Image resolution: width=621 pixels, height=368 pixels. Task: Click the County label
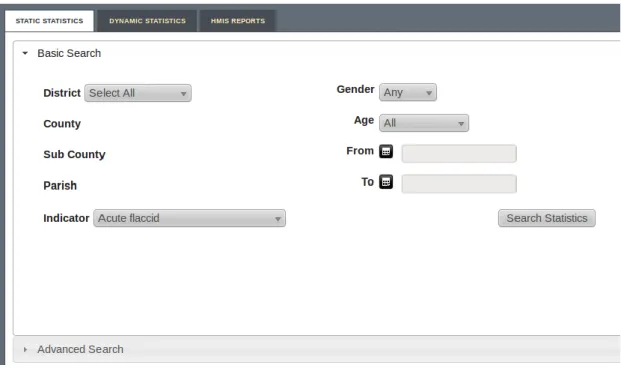pyautogui.click(x=62, y=124)
